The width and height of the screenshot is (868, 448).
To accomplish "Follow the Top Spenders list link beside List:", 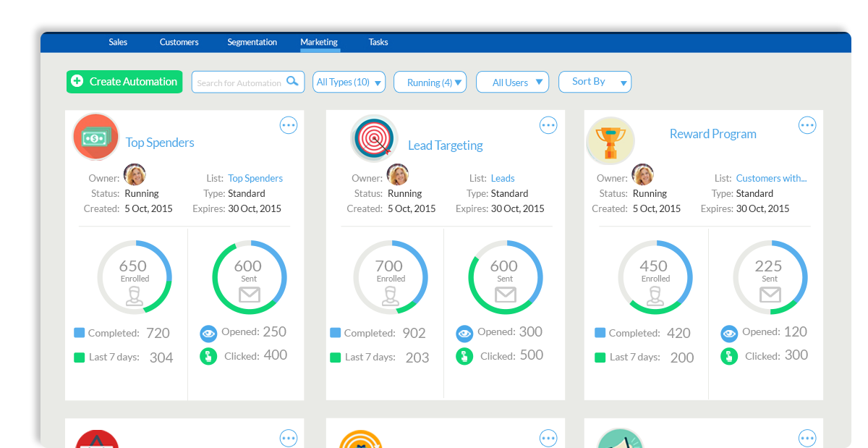I will (255, 178).
